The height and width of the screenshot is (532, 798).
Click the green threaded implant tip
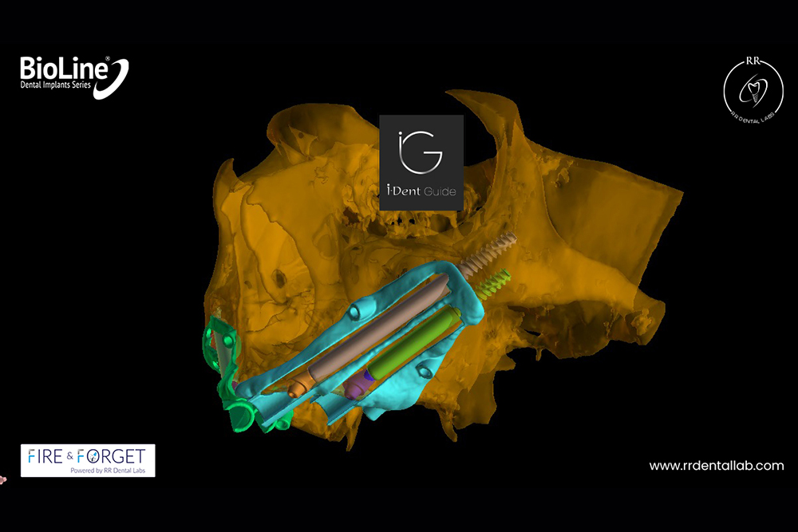pos(496,280)
